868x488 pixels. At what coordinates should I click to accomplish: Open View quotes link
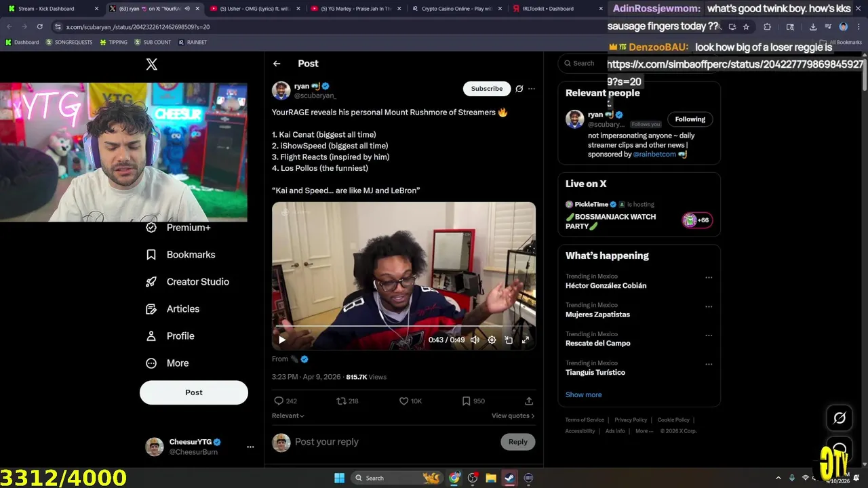coord(513,415)
